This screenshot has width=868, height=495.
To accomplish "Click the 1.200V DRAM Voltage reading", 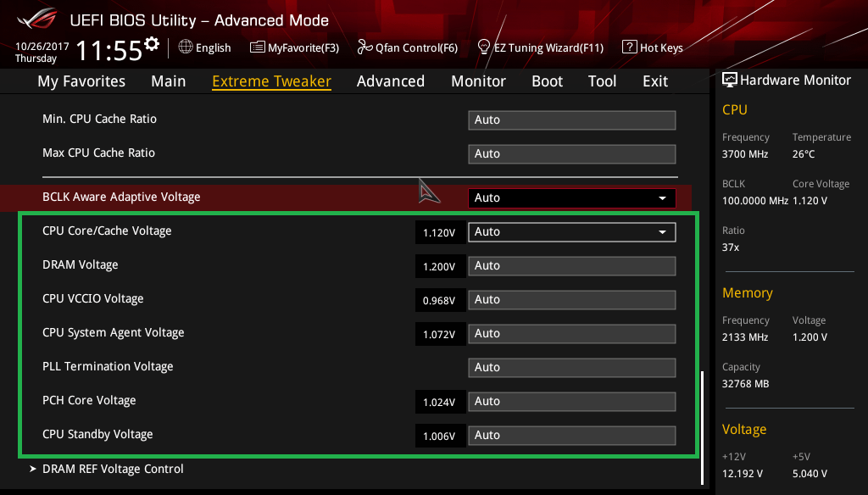I will [x=440, y=266].
